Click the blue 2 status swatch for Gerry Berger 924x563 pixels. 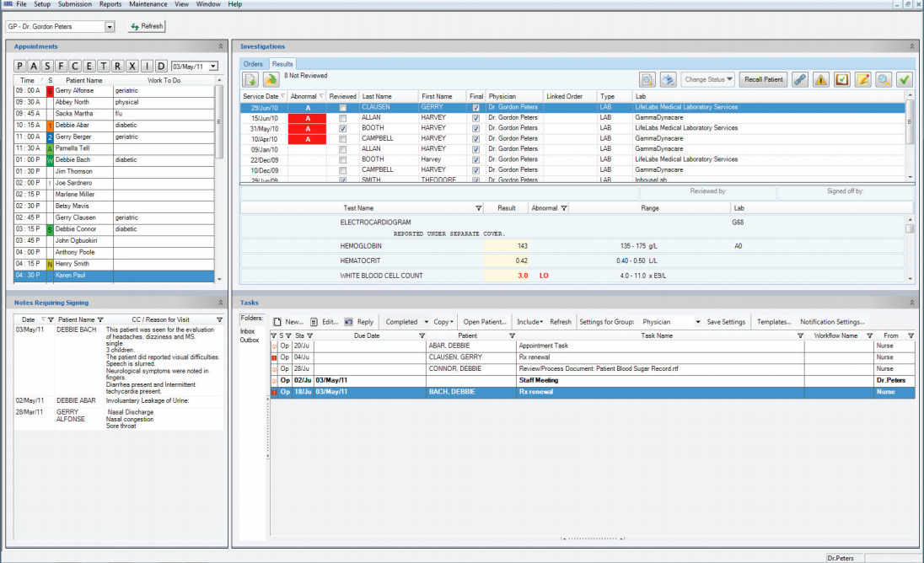[50, 137]
